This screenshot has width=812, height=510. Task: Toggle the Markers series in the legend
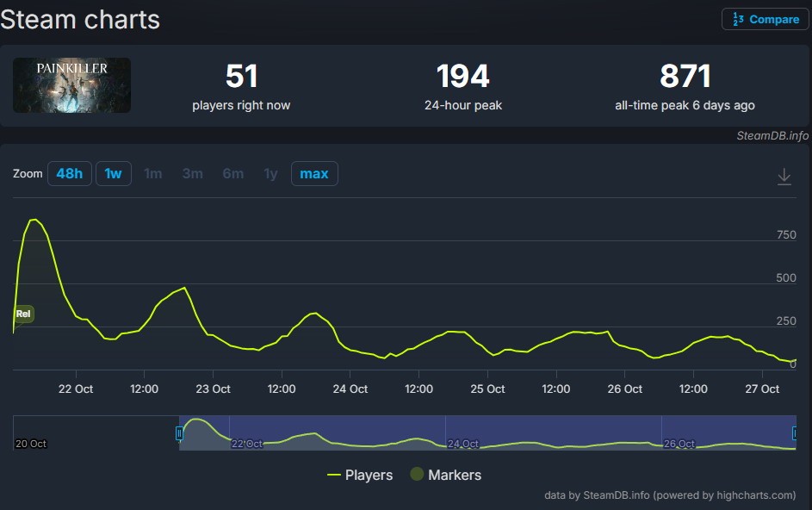(x=445, y=475)
